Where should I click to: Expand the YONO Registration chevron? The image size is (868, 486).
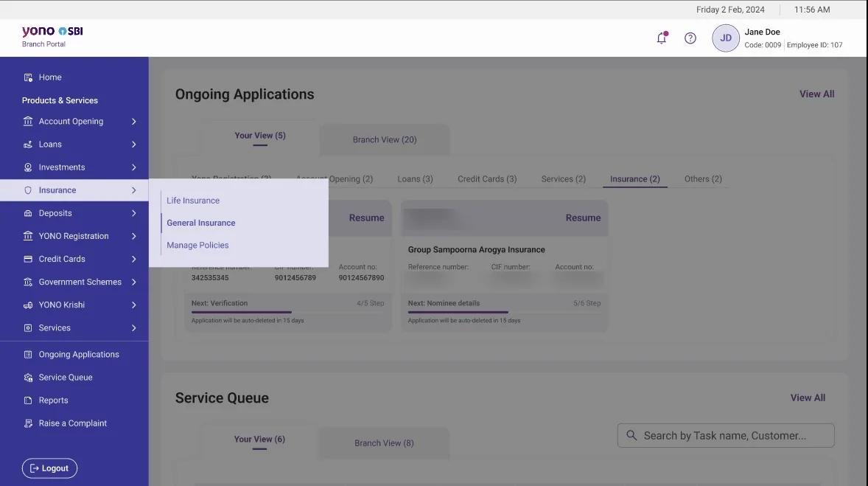133,236
